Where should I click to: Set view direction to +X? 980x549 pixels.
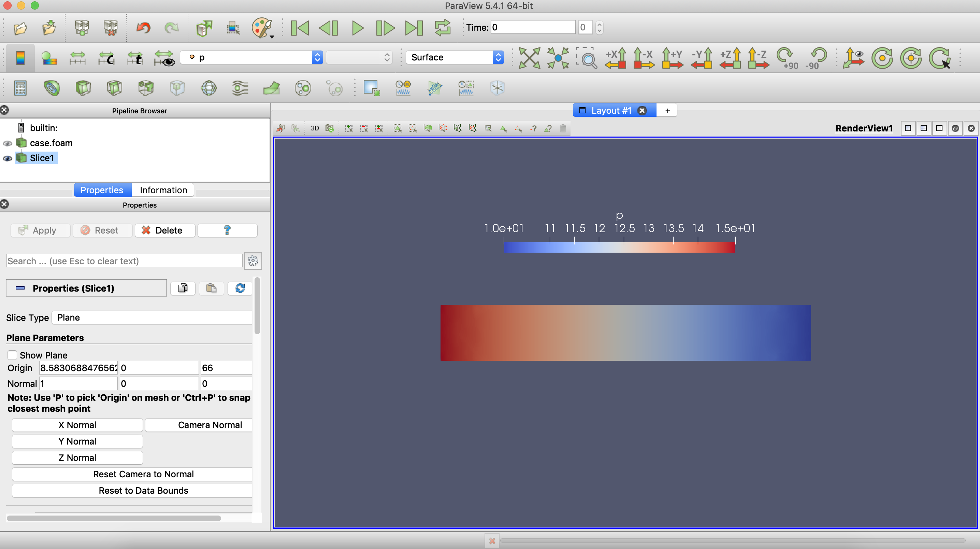pos(615,58)
